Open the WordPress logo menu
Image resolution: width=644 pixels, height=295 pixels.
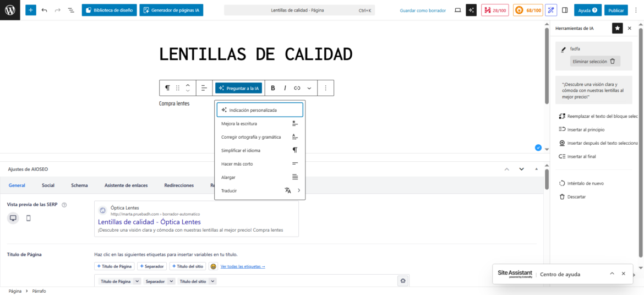click(x=10, y=10)
